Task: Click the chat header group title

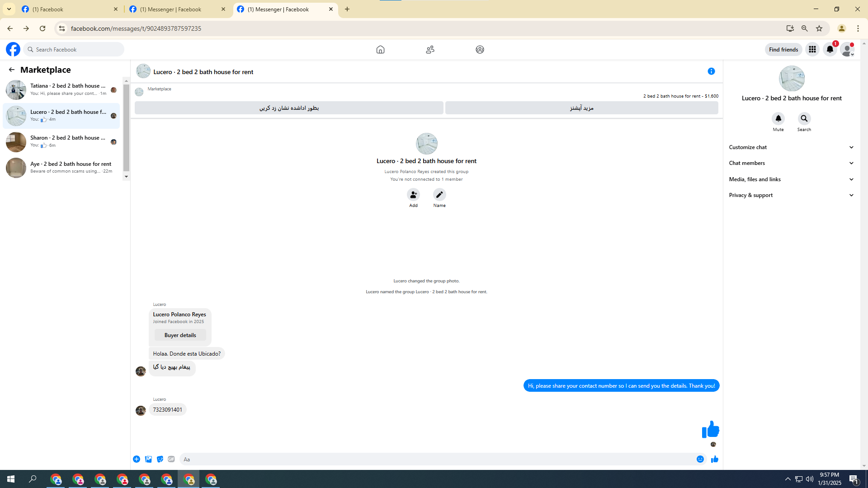Action: [203, 72]
